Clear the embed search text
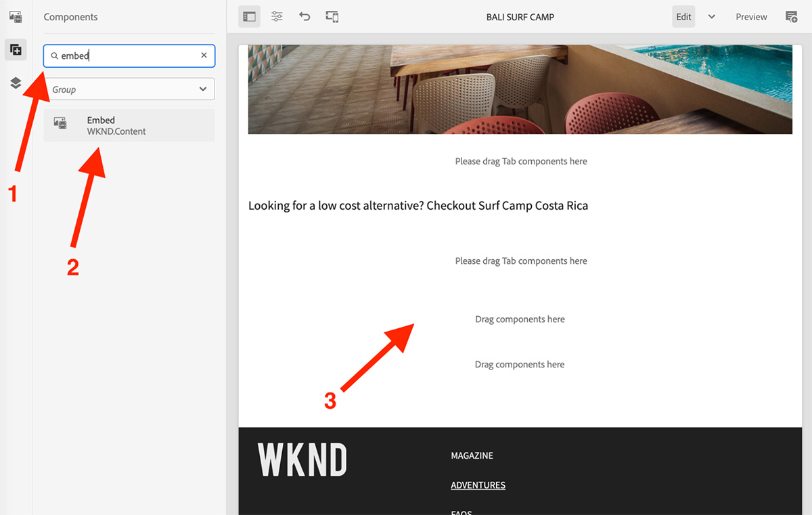This screenshot has width=812, height=515. (204, 55)
